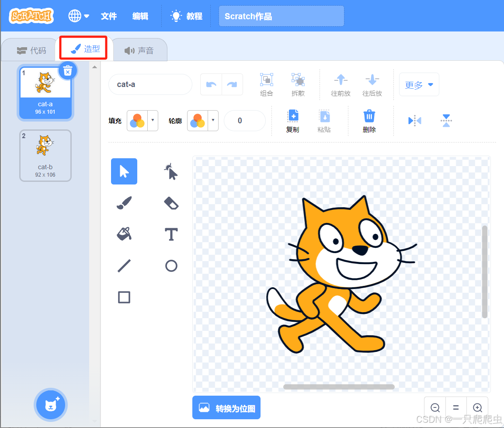
Task: Zoom out the canvas
Action: pyautogui.click(x=435, y=407)
